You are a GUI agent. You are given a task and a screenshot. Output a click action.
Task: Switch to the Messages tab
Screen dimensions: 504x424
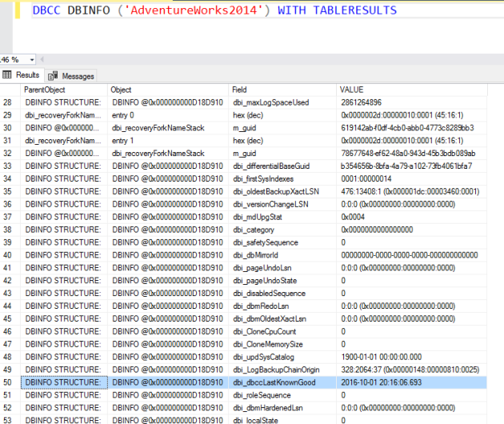(x=70, y=76)
